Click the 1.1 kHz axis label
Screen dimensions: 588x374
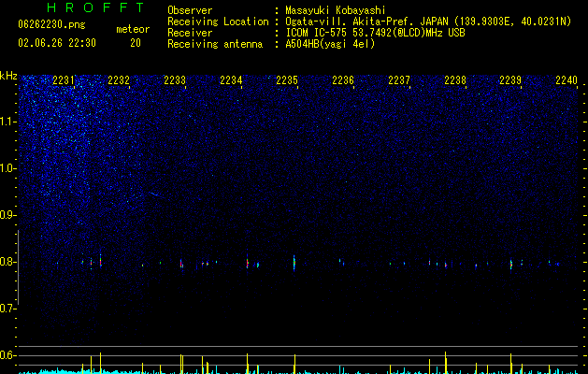[8, 122]
